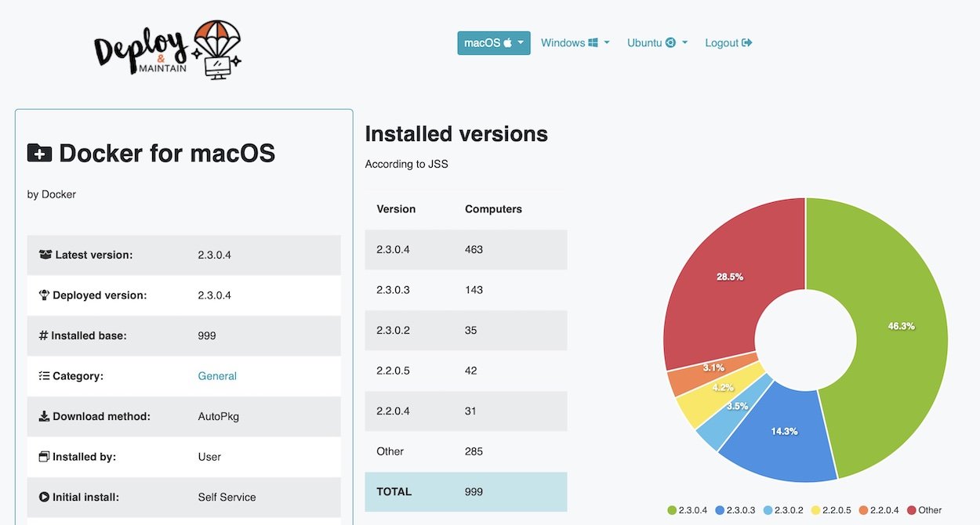
Task: Toggle the 2.3.0.2 legend entry
Action: tap(783, 510)
